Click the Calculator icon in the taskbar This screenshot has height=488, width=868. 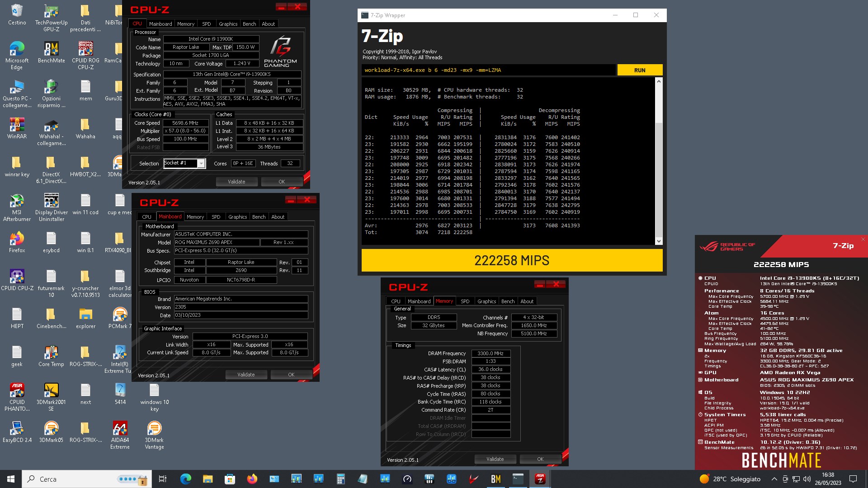click(x=340, y=479)
